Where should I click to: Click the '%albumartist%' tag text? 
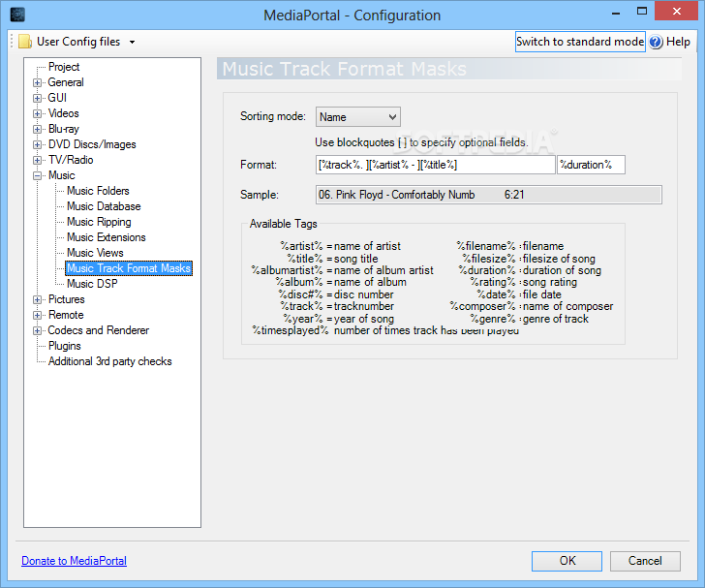(288, 270)
